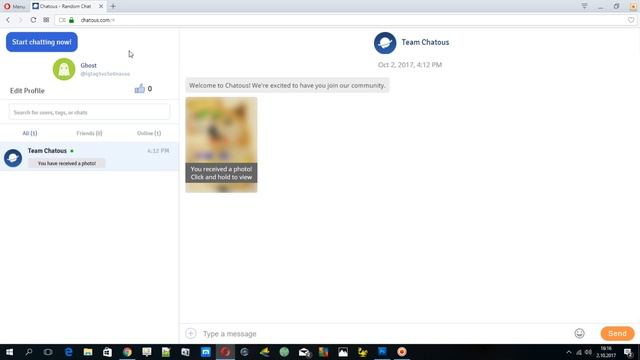The height and width of the screenshot is (360, 640).
Task: Open the Team Chatous conversation in list
Action: point(89,157)
